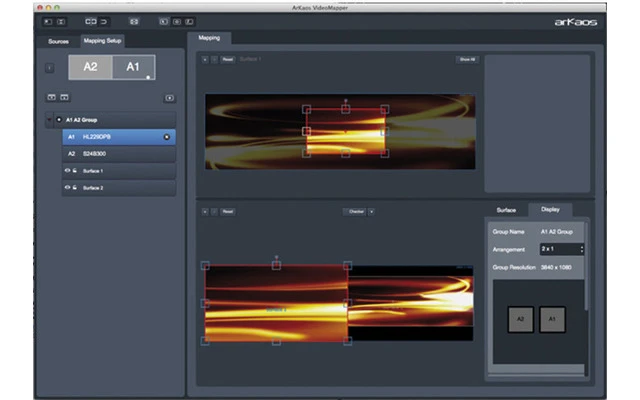Click the rotation handle above the lower preview selection
This screenshot has width=640, height=400.
tap(276, 257)
